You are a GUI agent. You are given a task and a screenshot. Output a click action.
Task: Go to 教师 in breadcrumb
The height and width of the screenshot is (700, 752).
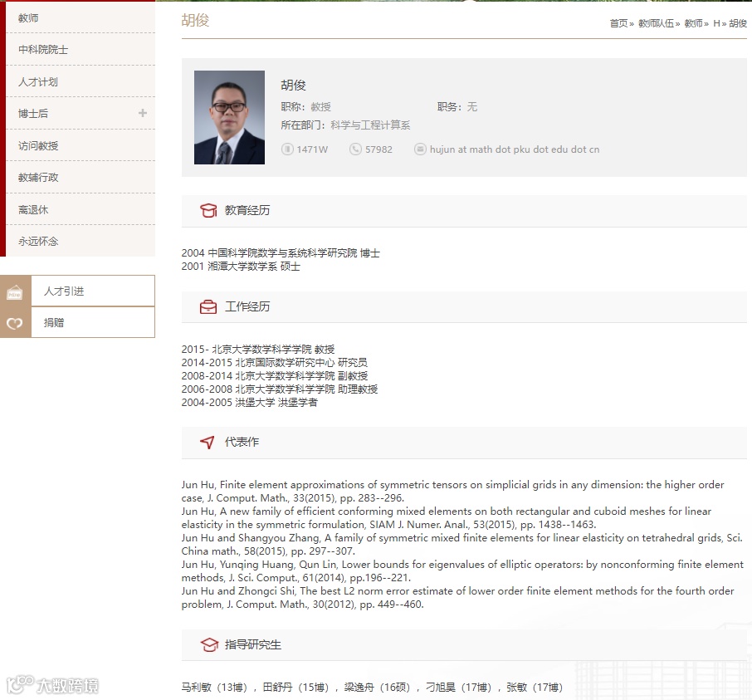point(693,23)
